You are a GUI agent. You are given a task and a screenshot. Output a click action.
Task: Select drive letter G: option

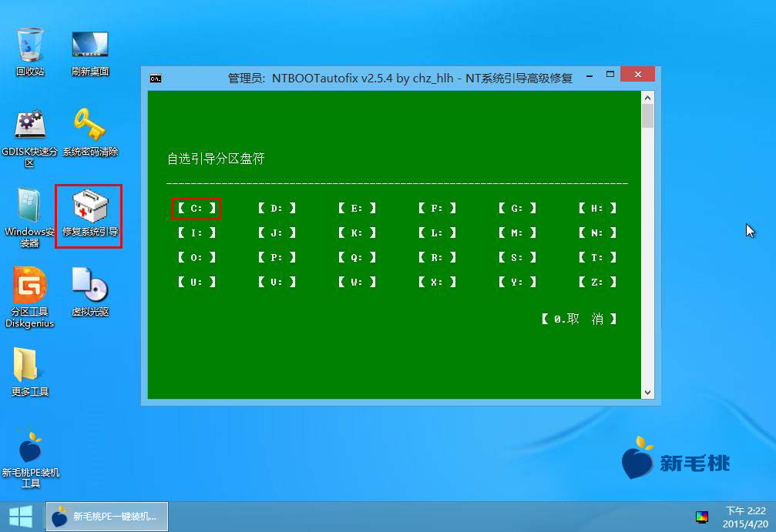click(x=517, y=208)
